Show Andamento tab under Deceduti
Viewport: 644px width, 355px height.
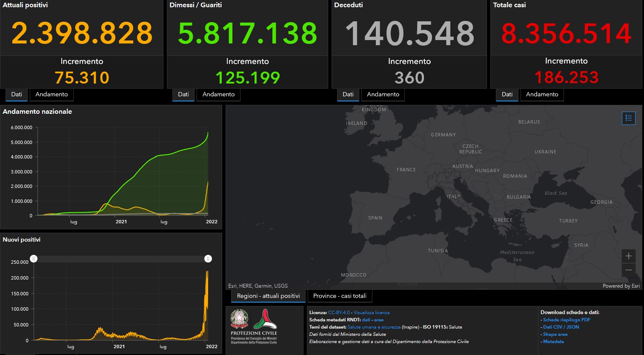point(383,94)
